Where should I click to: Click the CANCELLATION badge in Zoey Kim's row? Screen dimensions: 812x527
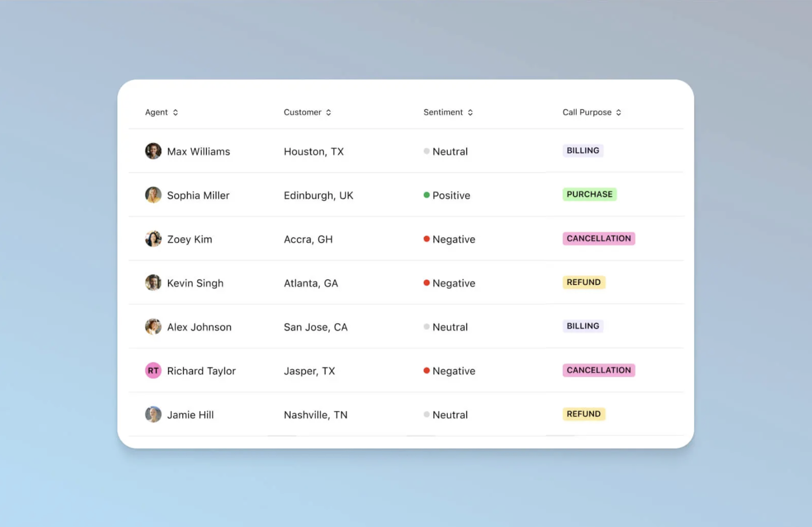[598, 238]
